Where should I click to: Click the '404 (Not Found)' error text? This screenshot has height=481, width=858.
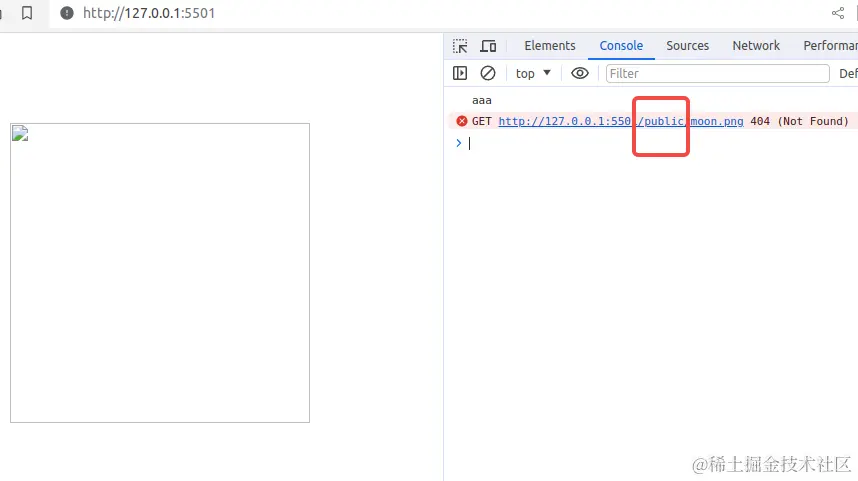799,121
